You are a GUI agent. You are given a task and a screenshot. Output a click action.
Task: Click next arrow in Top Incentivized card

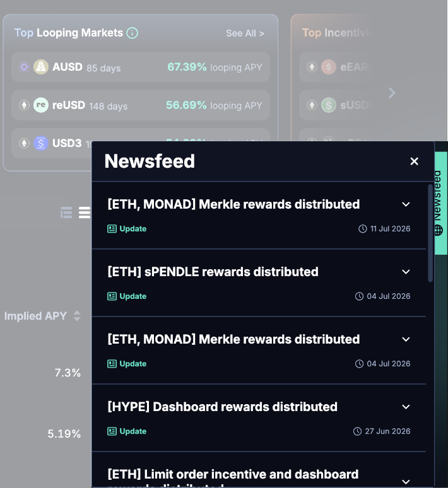coord(392,93)
